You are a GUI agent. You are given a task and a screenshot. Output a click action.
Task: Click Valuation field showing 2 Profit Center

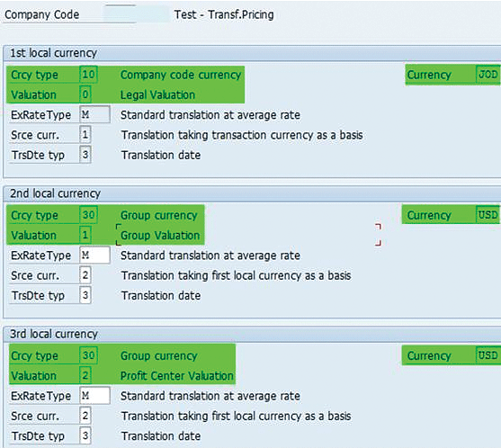point(85,375)
